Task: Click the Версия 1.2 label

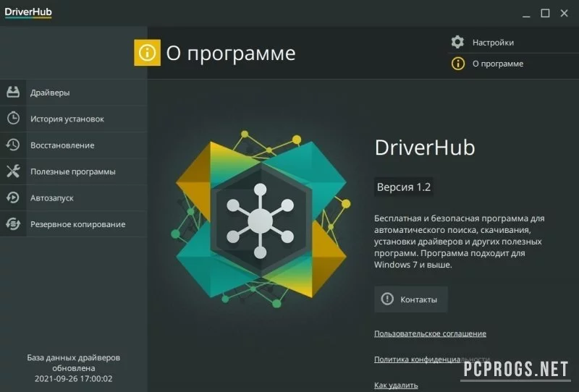Action: tap(404, 187)
